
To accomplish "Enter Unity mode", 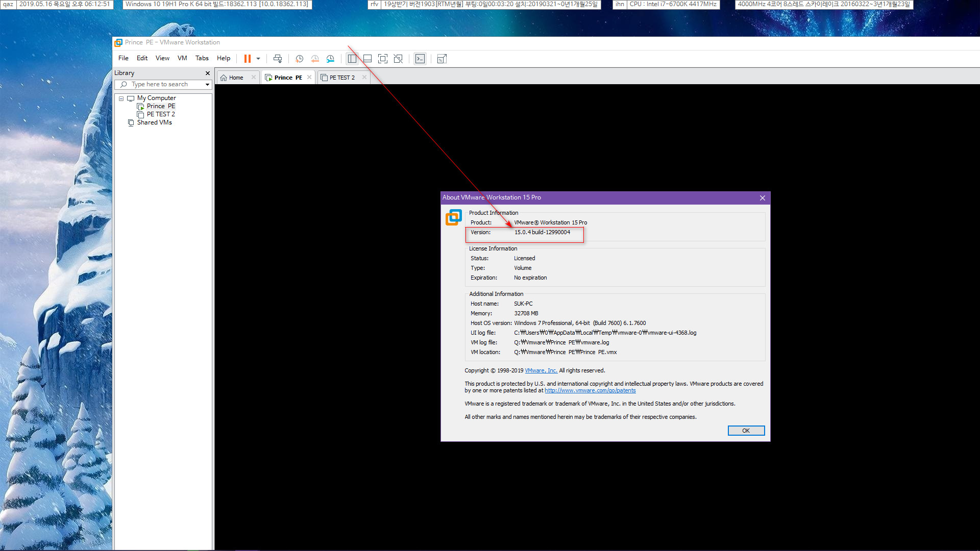I will coord(398,59).
